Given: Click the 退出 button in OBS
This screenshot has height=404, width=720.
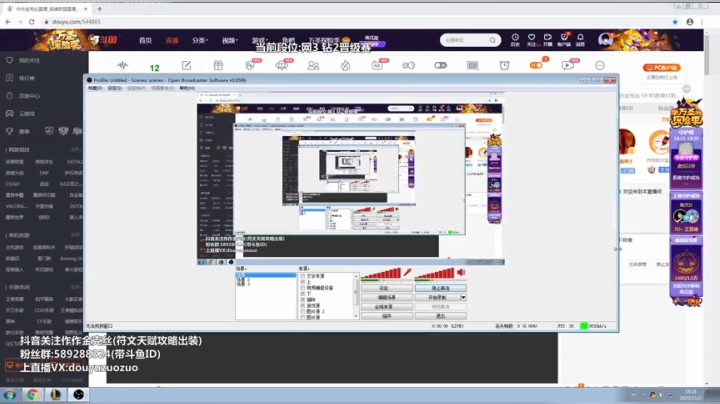Looking at the screenshot, I should click(441, 316).
